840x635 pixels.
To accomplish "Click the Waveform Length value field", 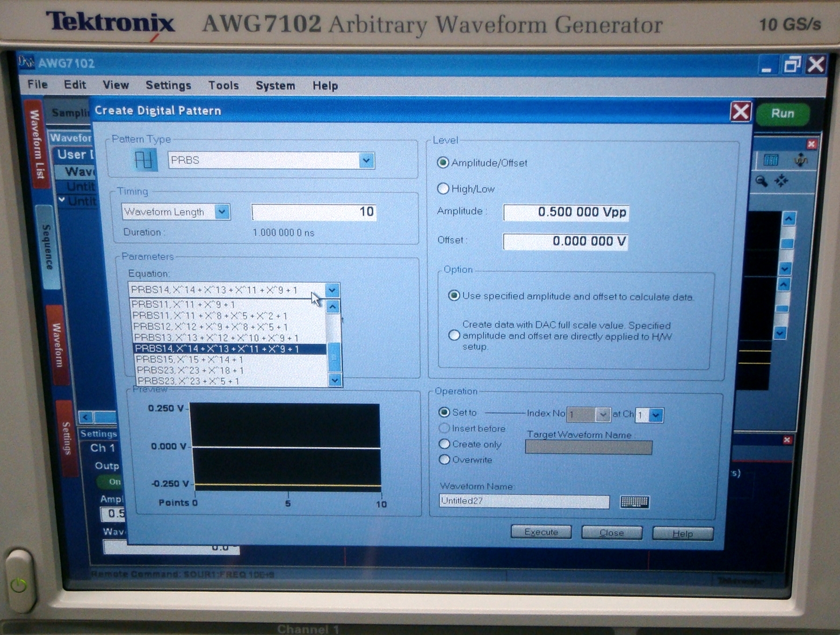I will pyautogui.click(x=314, y=212).
